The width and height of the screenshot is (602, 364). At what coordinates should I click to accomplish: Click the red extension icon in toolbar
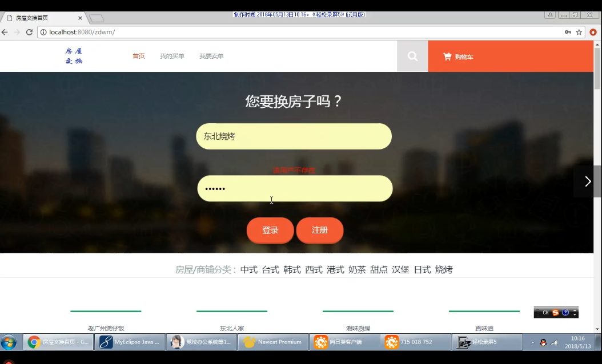pyautogui.click(x=593, y=32)
